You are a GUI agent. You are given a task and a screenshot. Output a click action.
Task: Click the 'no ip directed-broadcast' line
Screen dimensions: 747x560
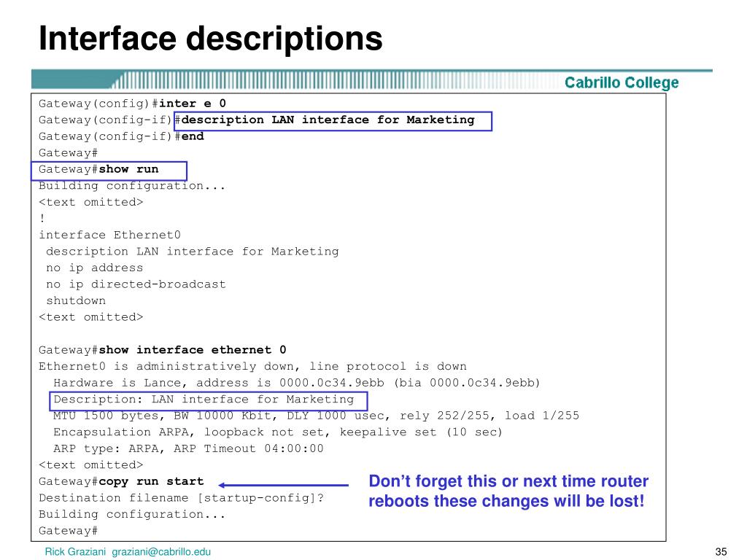pos(136,284)
